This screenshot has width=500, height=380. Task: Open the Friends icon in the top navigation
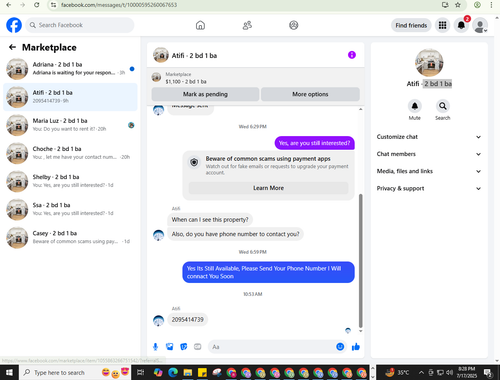click(247, 25)
